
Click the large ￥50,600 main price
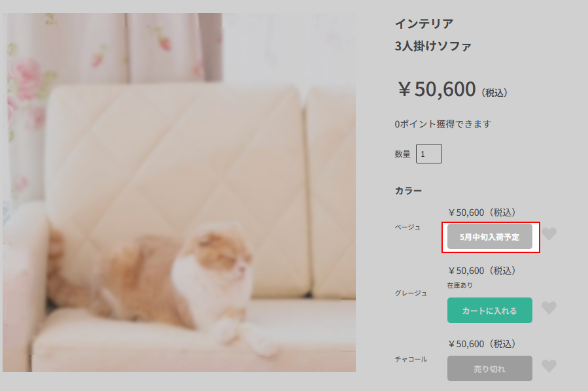pos(437,90)
